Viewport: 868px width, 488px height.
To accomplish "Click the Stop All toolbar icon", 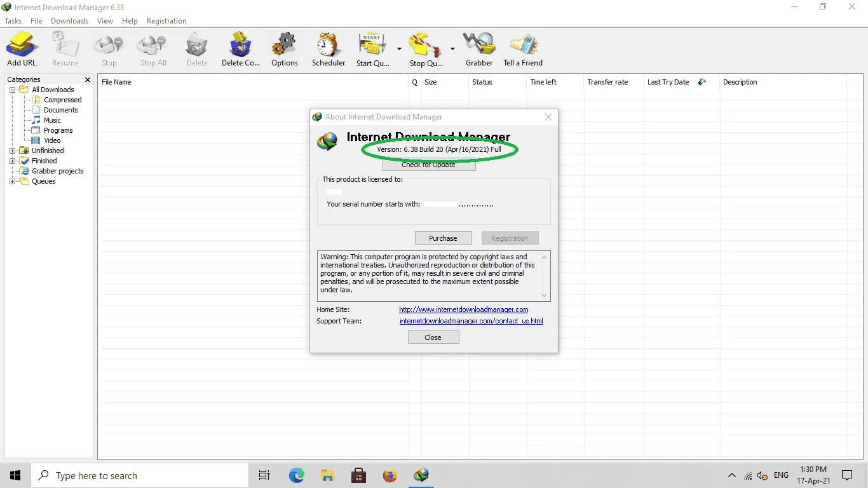I will (x=153, y=50).
